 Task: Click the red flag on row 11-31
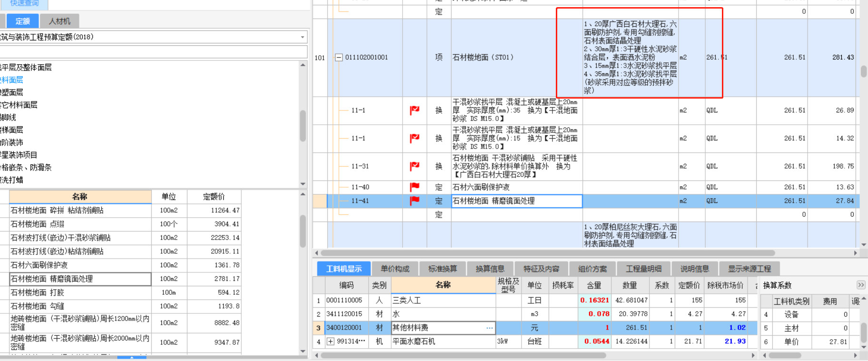(x=414, y=166)
